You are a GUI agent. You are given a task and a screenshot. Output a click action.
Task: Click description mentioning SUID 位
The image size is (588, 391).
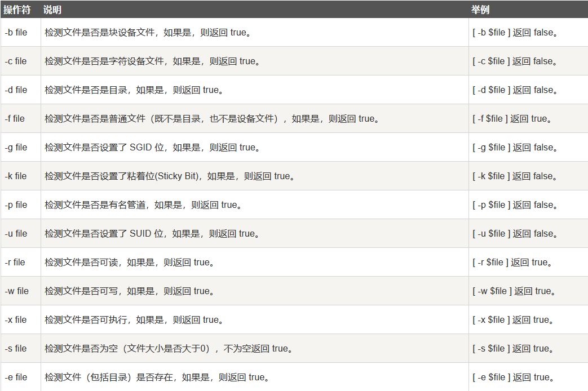(x=152, y=234)
